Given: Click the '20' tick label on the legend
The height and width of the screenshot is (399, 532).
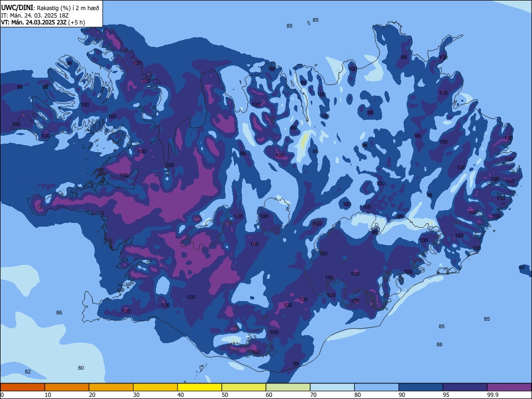Looking at the screenshot, I should coord(92,395).
